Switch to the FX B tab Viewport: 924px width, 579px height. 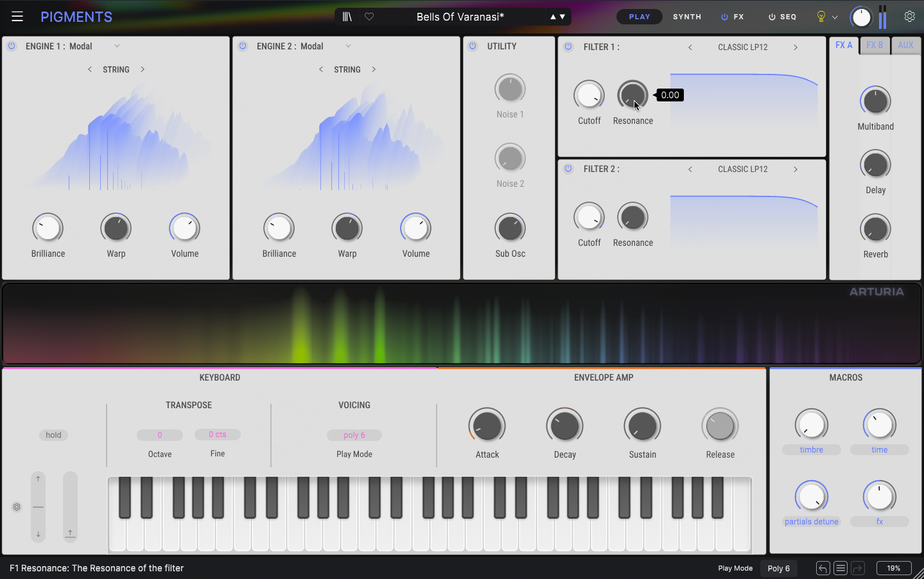pos(875,46)
